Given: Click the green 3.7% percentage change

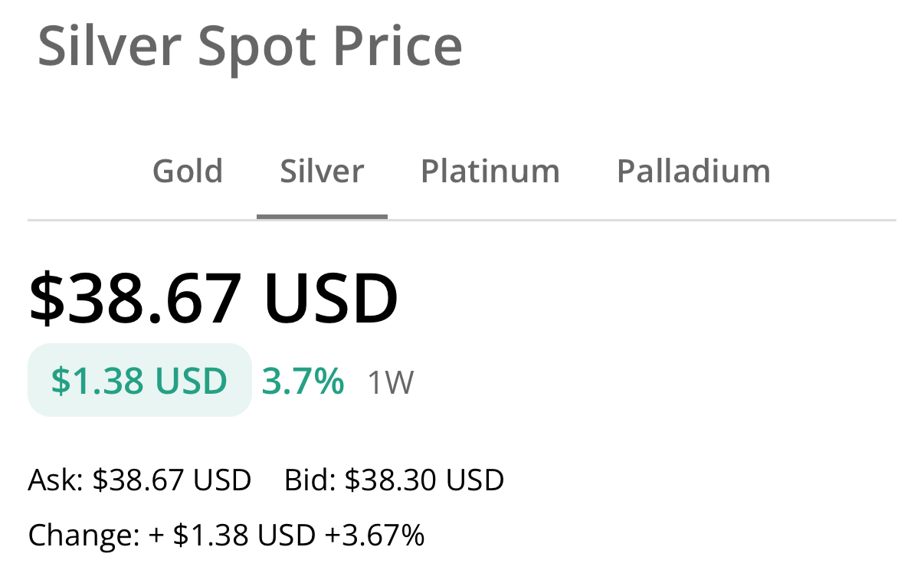Looking at the screenshot, I should click(303, 381).
